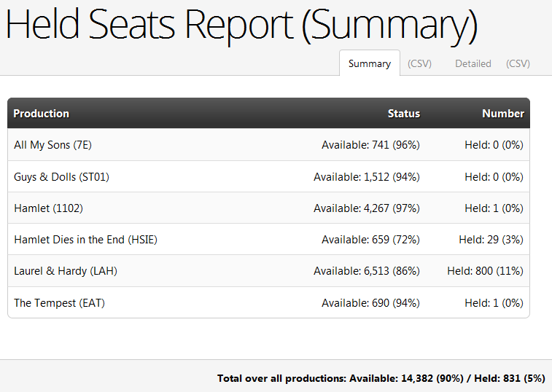Select the Hamlet (1102) production
552x392 pixels.
pyautogui.click(x=48, y=208)
